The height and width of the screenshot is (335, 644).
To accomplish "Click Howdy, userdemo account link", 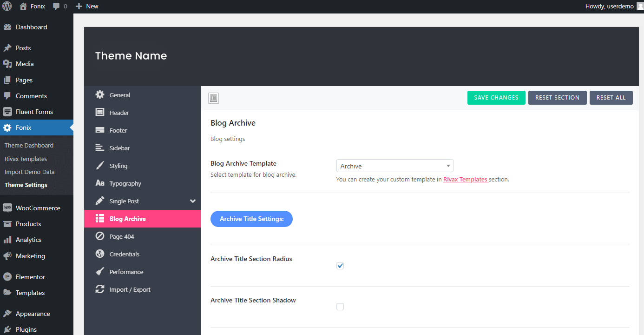I will [610, 6].
